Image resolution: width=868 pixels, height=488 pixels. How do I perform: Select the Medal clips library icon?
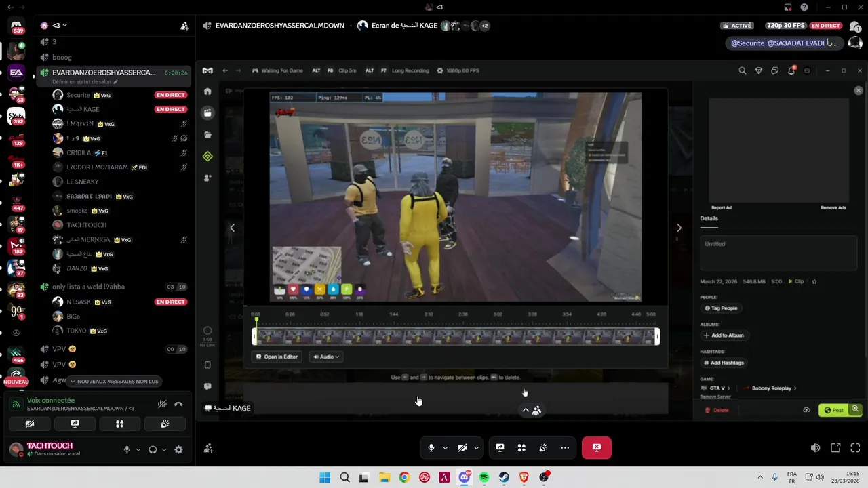[208, 113]
